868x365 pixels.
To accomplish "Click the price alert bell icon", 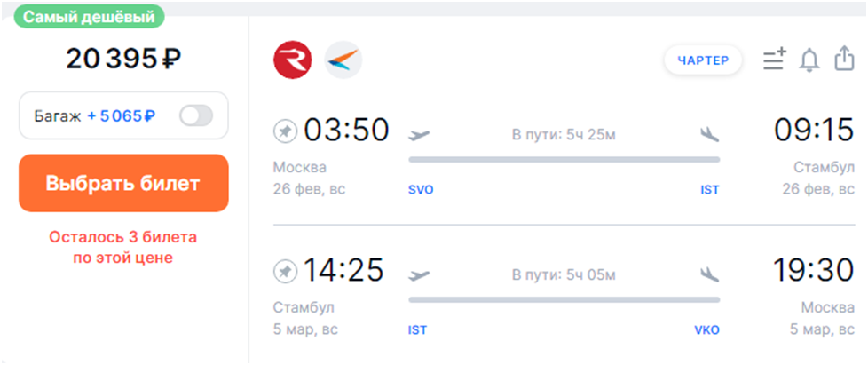I will [809, 60].
